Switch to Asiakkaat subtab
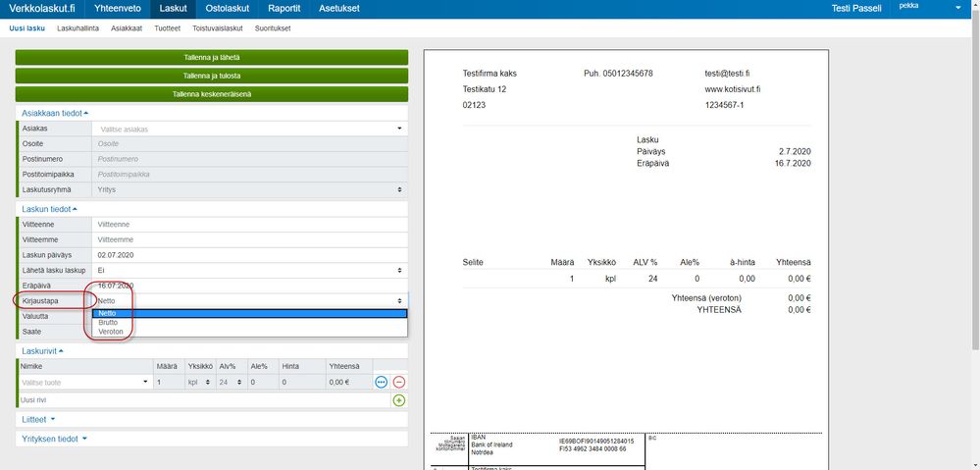The image size is (980, 470). coord(127,28)
